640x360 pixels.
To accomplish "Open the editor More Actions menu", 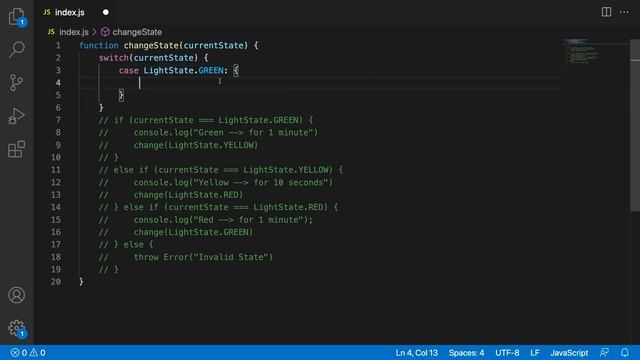I will (x=624, y=12).
